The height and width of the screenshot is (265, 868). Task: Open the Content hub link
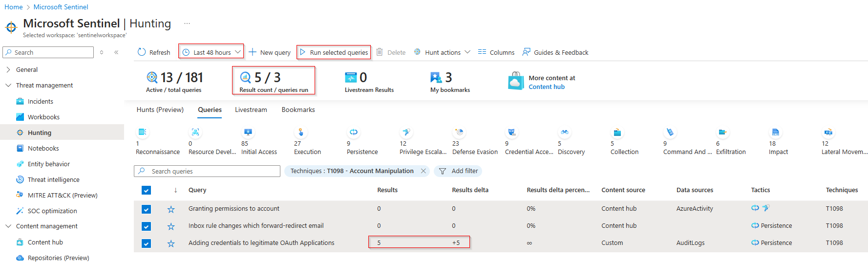tap(546, 87)
